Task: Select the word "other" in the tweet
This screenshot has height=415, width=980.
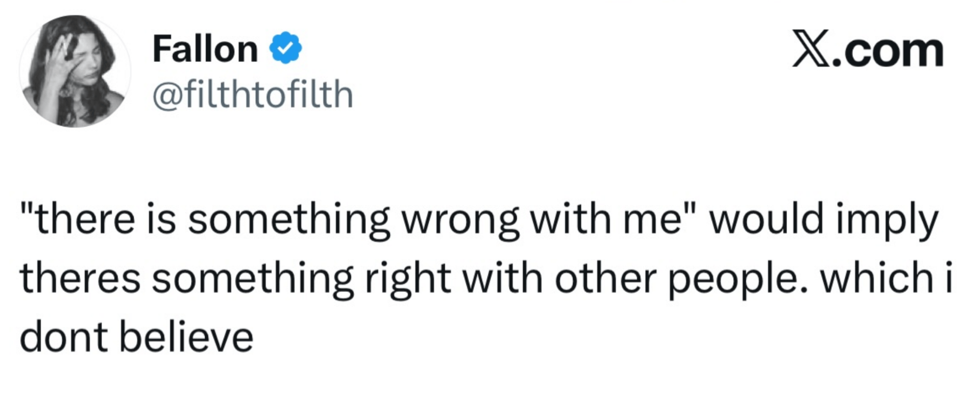Action: (x=605, y=278)
